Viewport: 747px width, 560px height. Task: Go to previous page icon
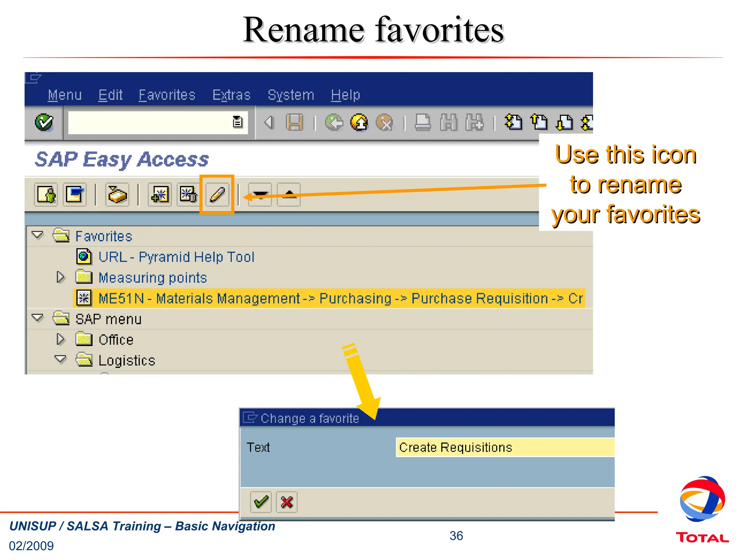point(539,122)
